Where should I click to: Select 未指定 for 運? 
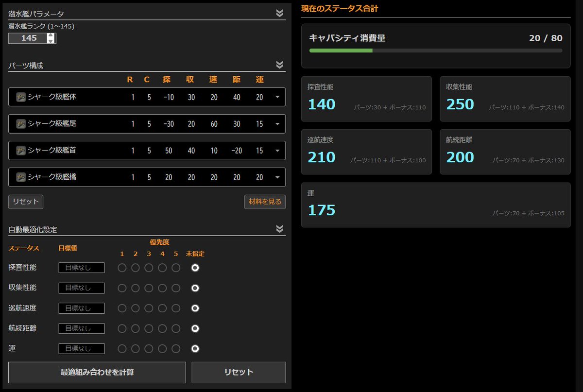195,349
